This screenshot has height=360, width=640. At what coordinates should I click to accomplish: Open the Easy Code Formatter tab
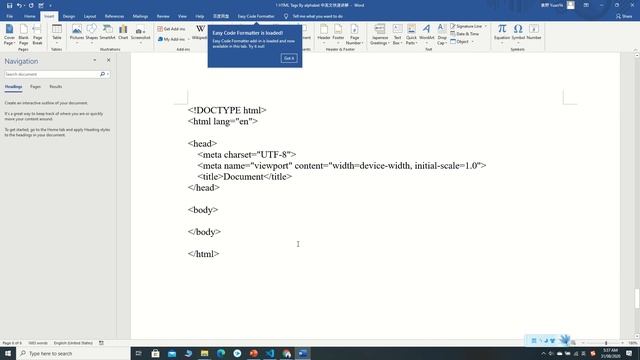256,16
